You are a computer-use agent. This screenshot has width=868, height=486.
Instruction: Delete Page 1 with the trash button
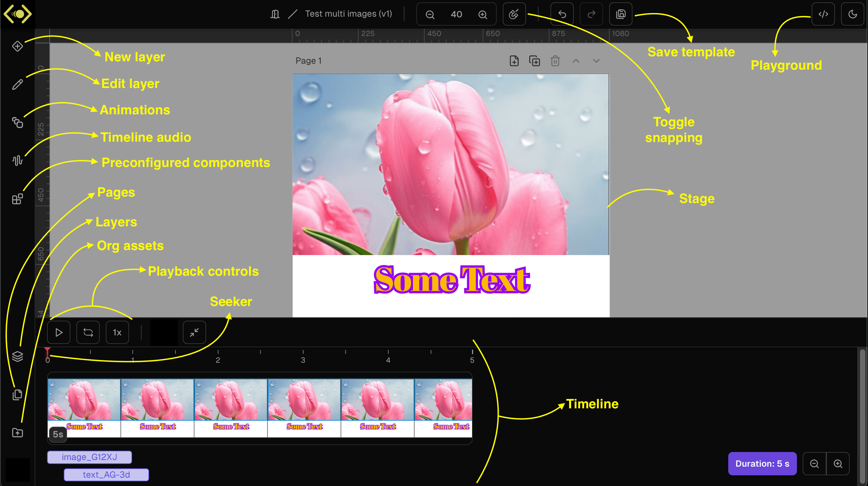coord(555,61)
